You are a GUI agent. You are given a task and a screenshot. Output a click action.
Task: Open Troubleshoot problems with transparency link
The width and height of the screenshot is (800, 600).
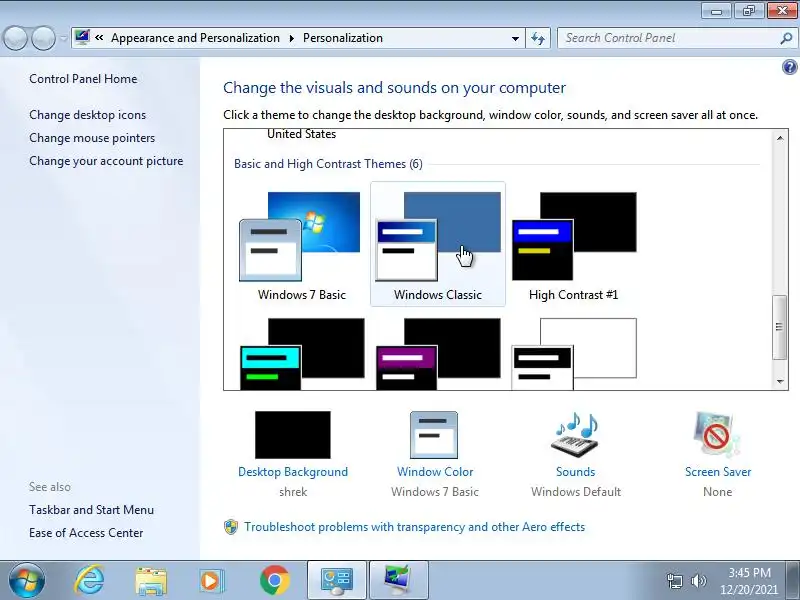[x=414, y=527]
